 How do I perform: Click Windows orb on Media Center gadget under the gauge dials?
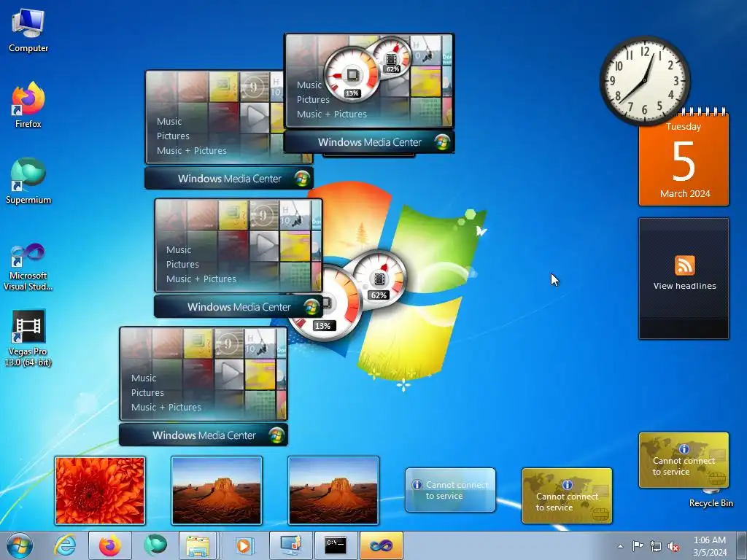[x=443, y=142]
